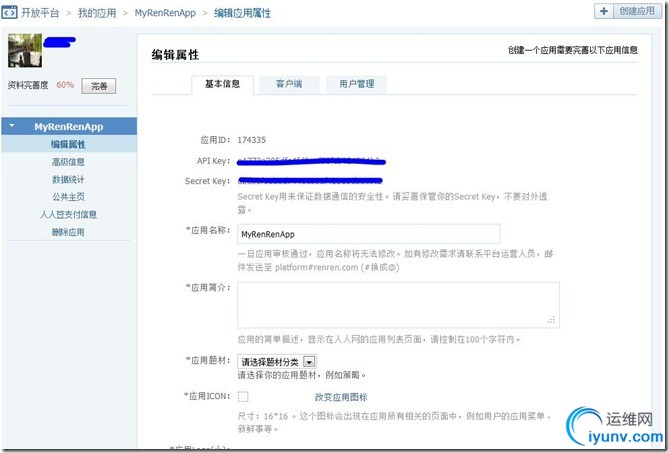Click the 编辑属性 page heading

[x=175, y=55]
